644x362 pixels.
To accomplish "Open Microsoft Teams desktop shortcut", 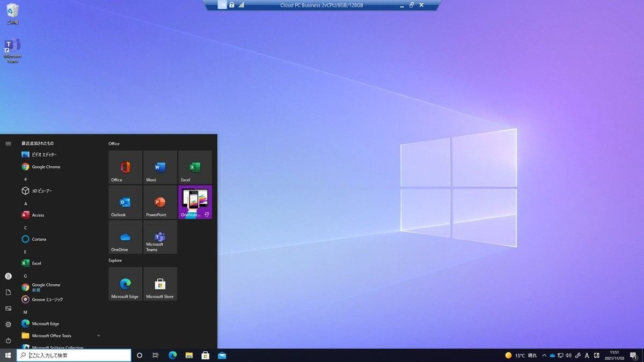I will click(12, 51).
